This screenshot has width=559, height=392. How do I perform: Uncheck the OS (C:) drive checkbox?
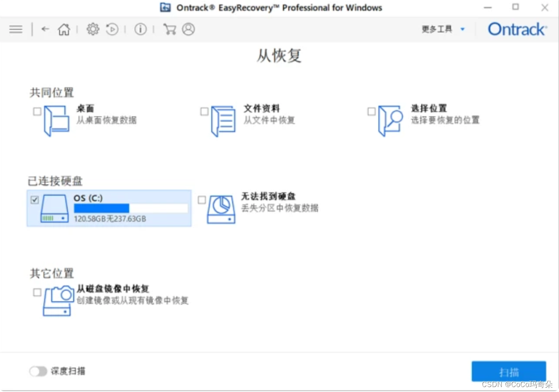(35, 200)
